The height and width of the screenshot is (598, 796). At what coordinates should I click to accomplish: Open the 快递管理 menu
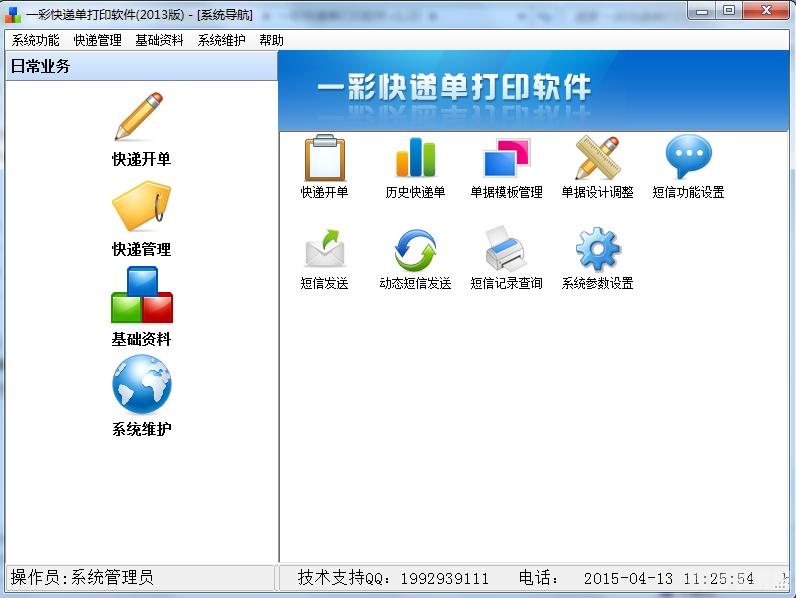pyautogui.click(x=97, y=40)
